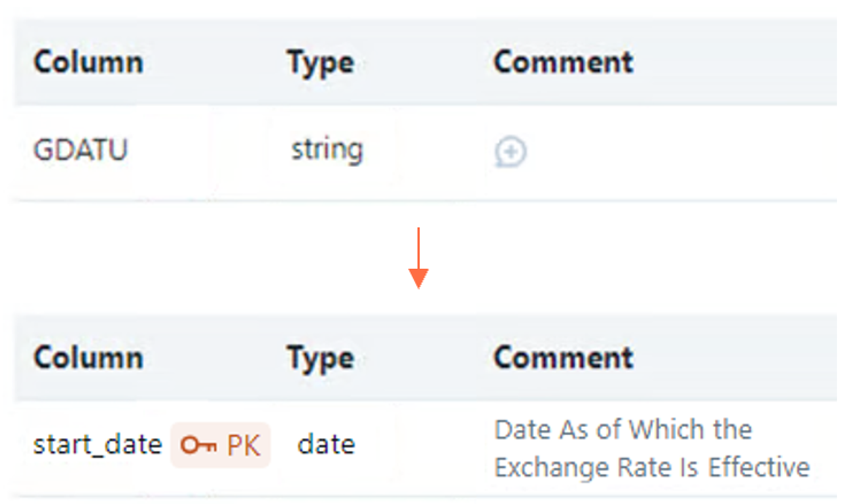Click the start_date table row
The image size is (854, 504).
tap(426, 449)
